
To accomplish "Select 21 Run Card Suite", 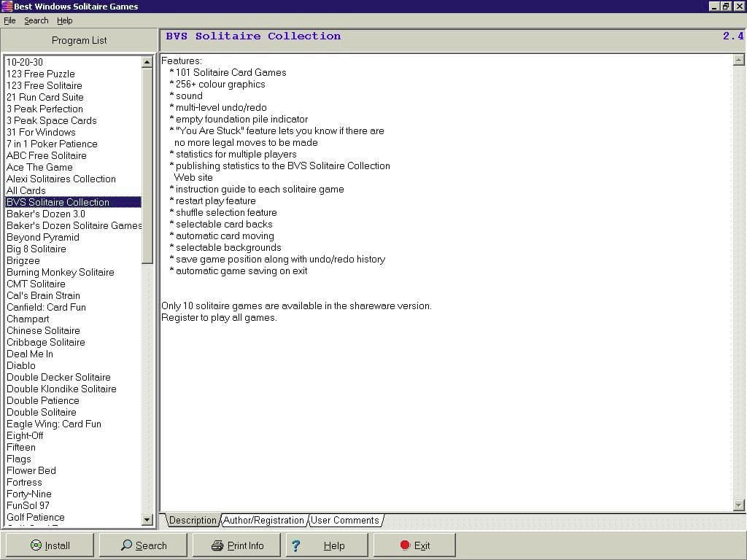I will pyautogui.click(x=73, y=97).
